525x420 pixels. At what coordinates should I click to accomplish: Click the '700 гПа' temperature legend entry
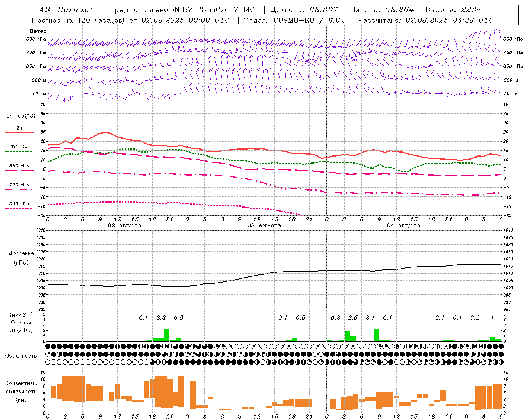tap(19, 185)
